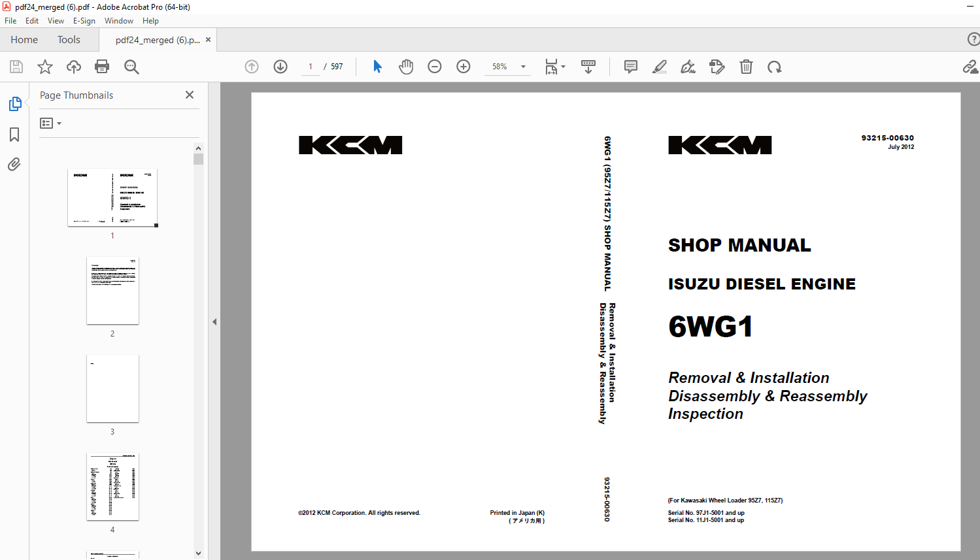Click the Edit PDF tag icon
Viewport: 980px width, 560px height.
(717, 67)
